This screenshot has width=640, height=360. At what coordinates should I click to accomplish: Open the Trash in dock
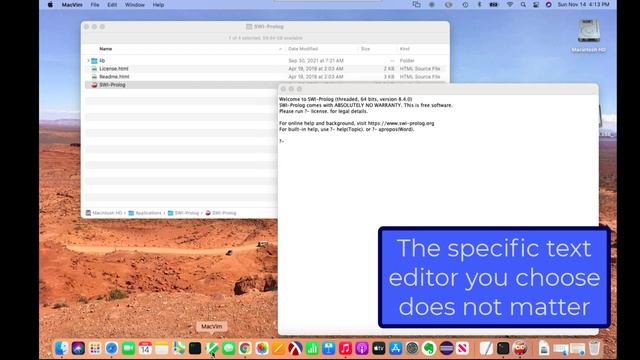click(x=595, y=348)
